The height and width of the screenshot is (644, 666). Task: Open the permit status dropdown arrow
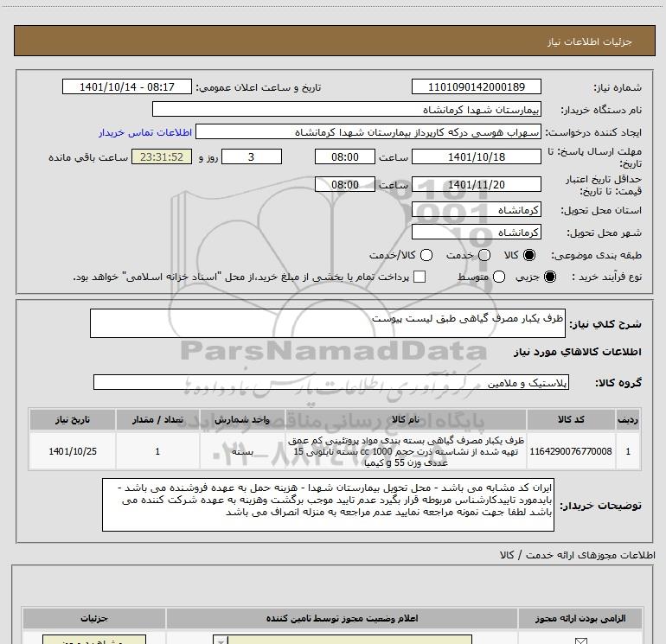221,640
